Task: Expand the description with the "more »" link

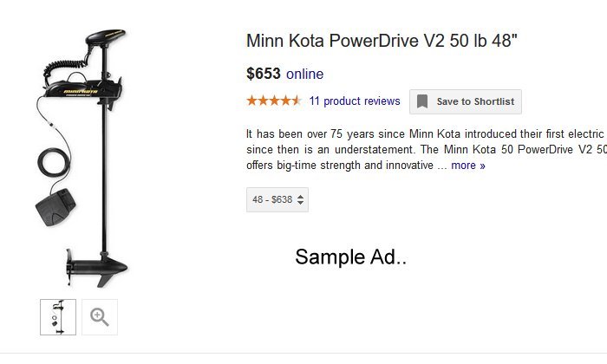Action: point(467,166)
